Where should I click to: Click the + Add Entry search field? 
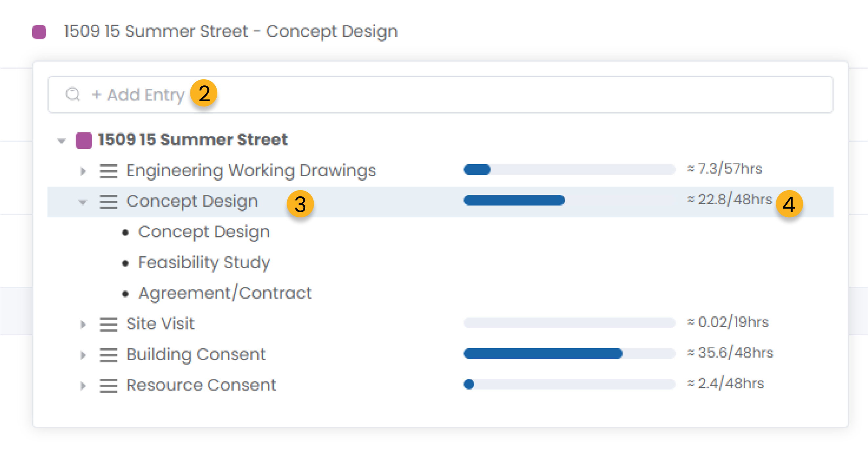click(441, 94)
